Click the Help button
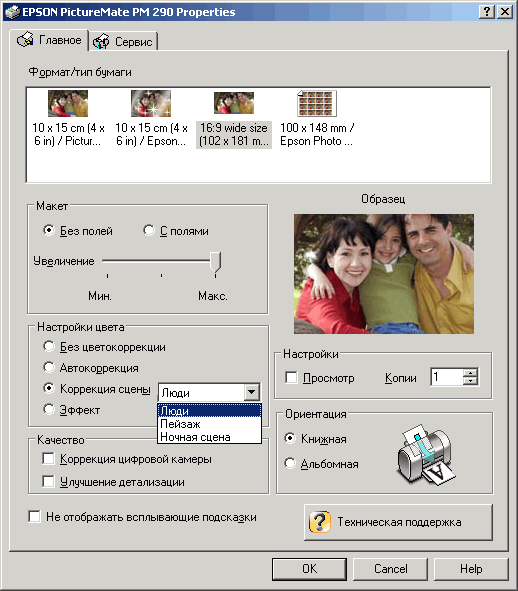 [471, 569]
